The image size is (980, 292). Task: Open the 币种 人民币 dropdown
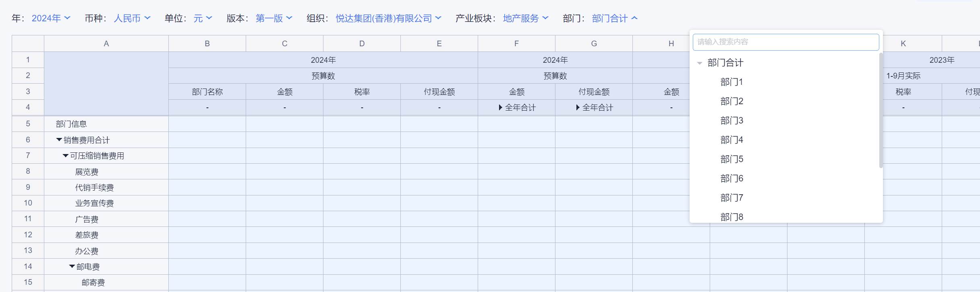point(132,19)
